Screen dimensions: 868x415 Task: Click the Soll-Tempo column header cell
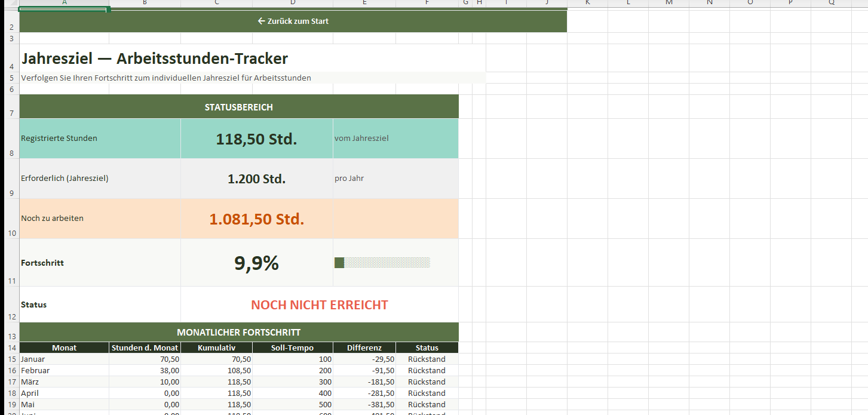[x=292, y=348]
